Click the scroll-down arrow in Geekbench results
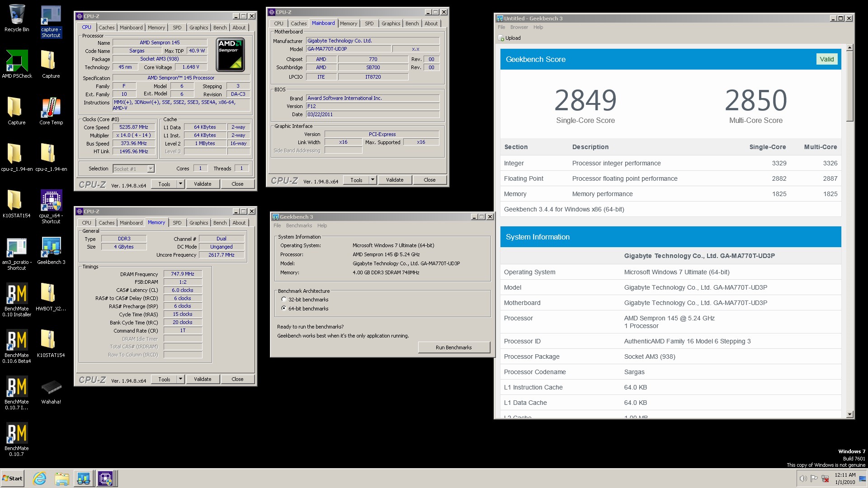The width and height of the screenshot is (868, 488). [850, 414]
